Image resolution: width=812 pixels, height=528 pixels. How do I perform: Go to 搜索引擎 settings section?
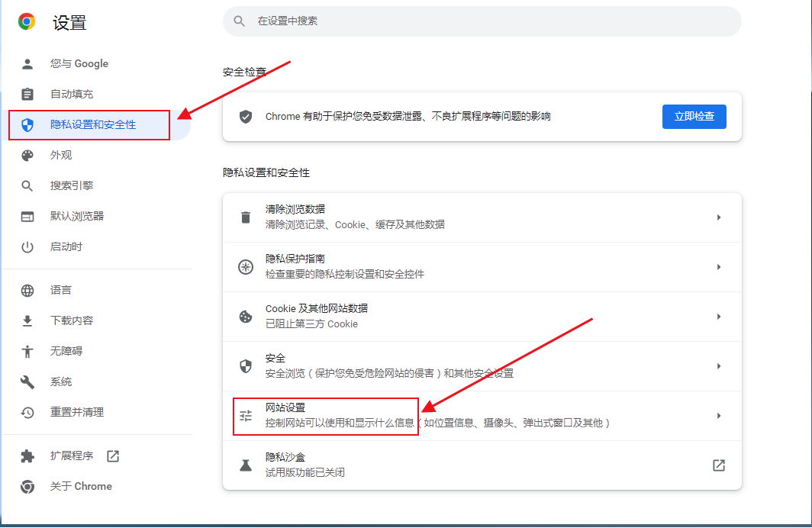tap(71, 185)
